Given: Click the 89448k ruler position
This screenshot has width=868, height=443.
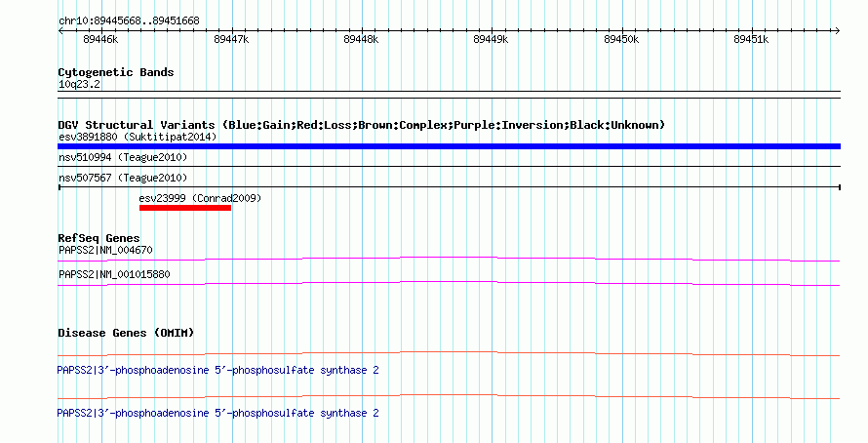Looking at the screenshot, I should click(361, 39).
